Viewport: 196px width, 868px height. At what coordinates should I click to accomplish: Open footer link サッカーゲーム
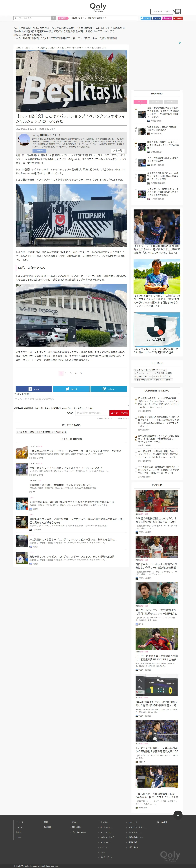point(106,857)
